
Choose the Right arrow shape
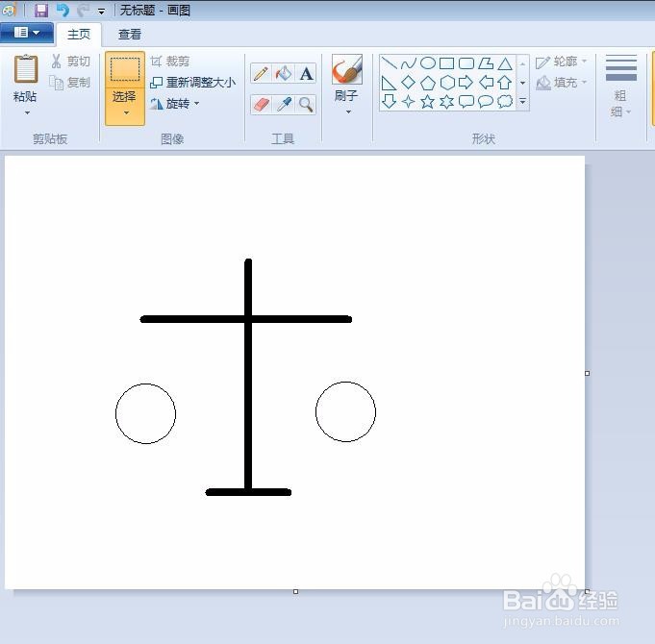tap(466, 83)
